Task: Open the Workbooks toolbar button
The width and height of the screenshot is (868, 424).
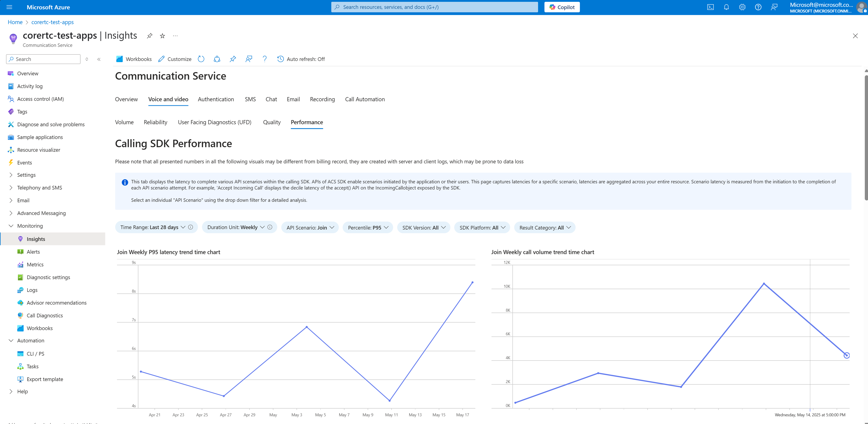Action: (134, 59)
